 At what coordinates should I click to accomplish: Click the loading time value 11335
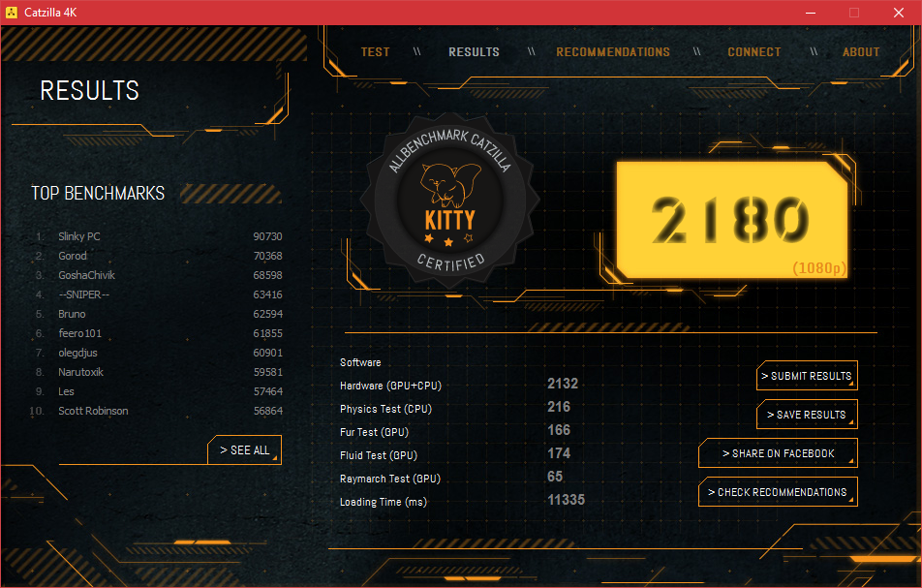coord(566,500)
